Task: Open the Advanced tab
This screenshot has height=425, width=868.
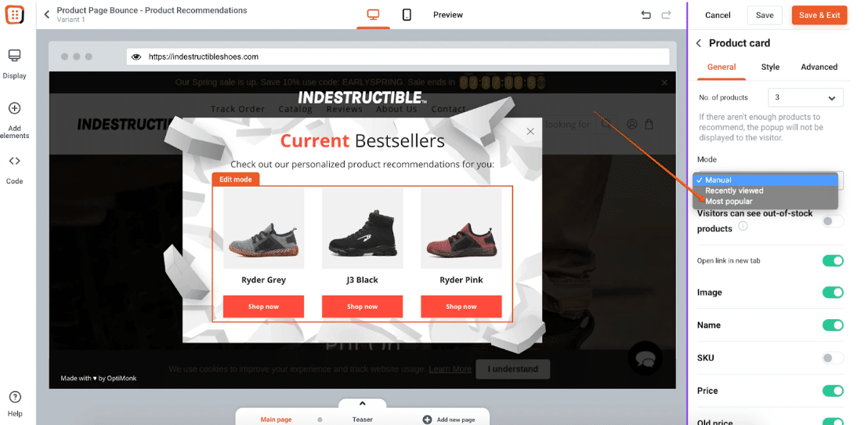Action: pyautogui.click(x=819, y=67)
